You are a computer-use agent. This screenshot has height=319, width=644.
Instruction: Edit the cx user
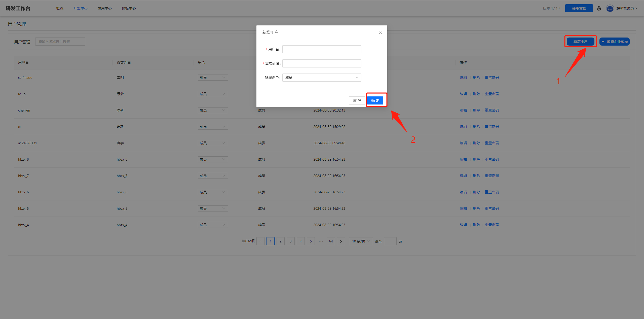(x=463, y=127)
